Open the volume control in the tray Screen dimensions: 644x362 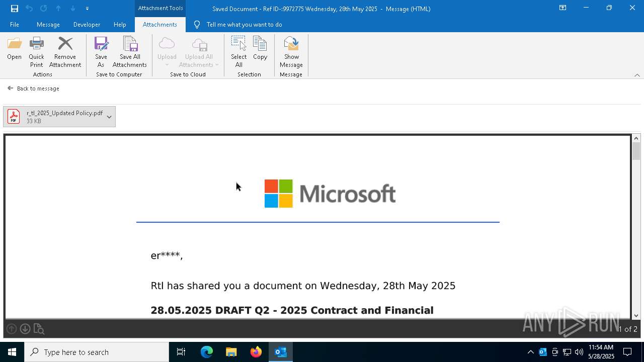click(x=579, y=352)
